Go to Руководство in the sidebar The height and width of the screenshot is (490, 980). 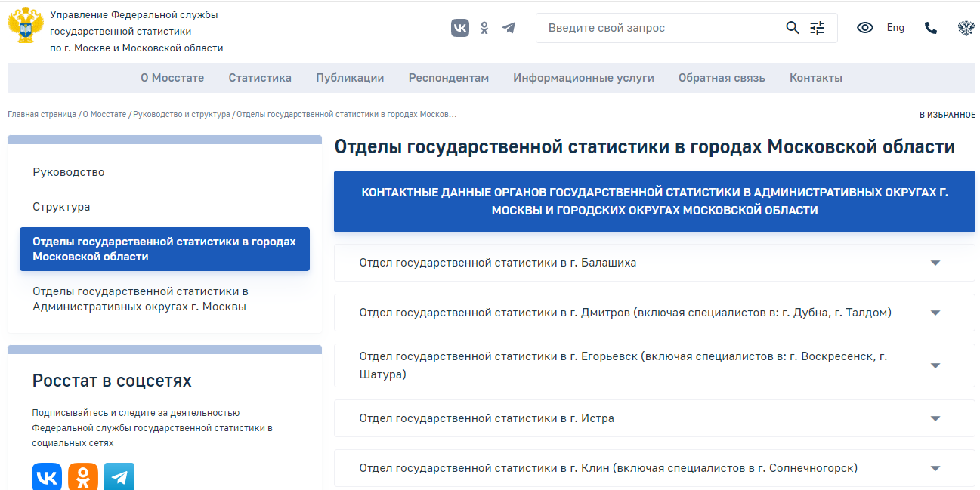[x=69, y=172]
